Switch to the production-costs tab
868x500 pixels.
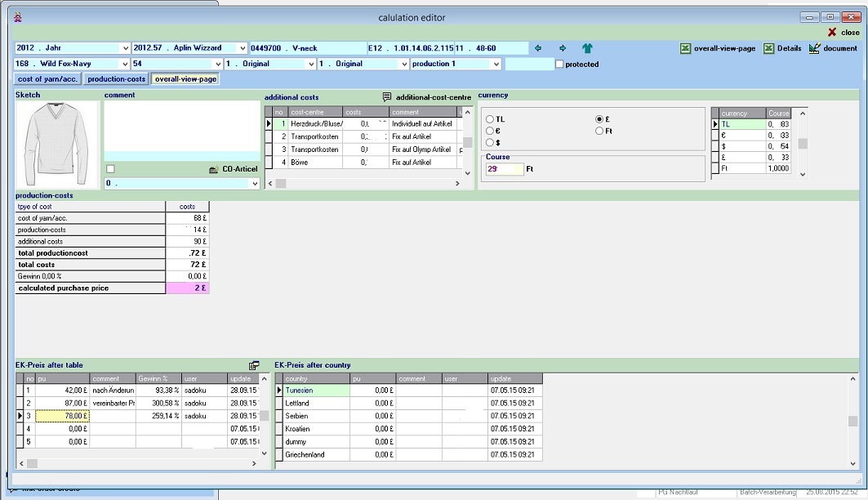tap(117, 79)
